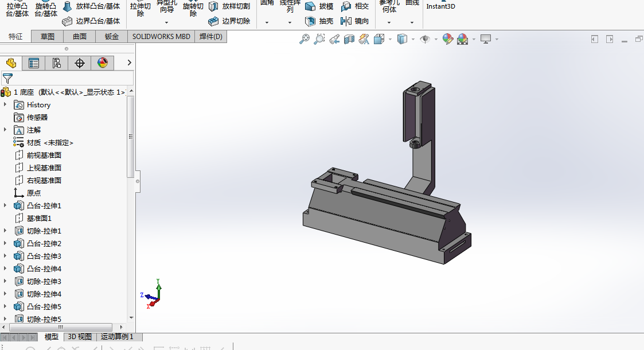Switch to the 草图 ribbon tab
This screenshot has height=350, width=644.
coord(48,37)
